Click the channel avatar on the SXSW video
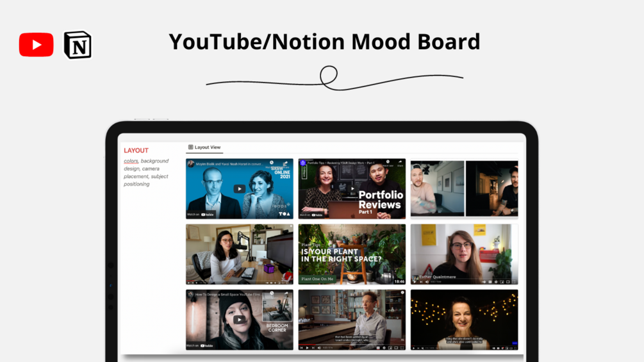 click(x=191, y=164)
